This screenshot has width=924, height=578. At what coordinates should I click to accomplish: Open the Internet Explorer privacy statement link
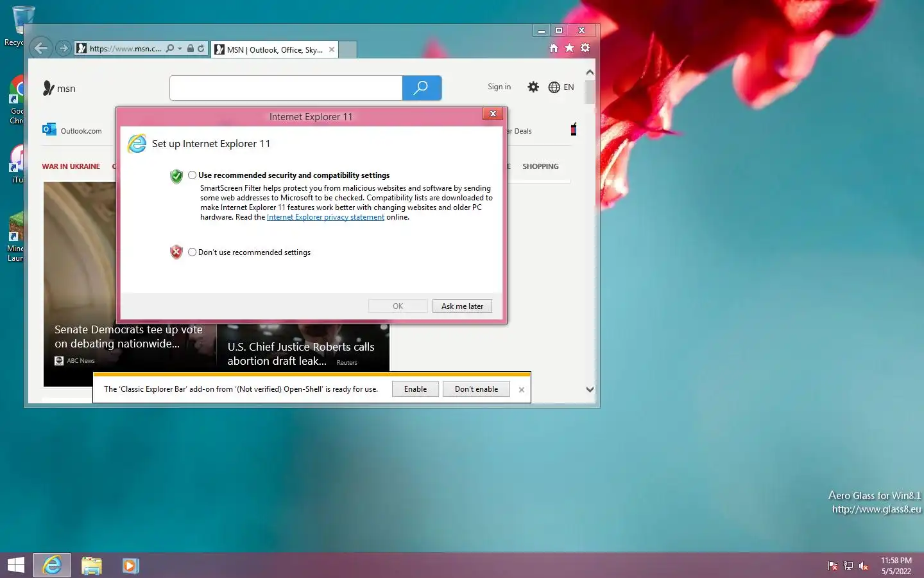tap(325, 217)
